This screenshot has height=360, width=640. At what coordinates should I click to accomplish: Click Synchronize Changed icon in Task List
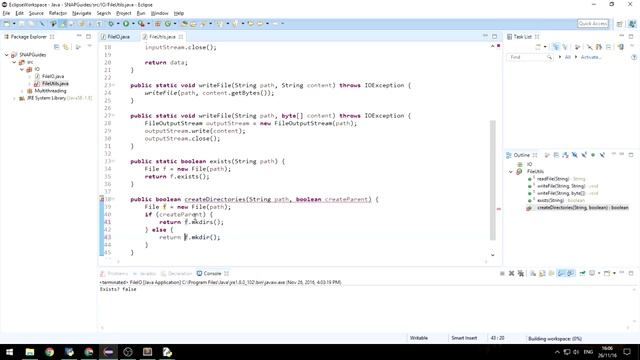621,47
